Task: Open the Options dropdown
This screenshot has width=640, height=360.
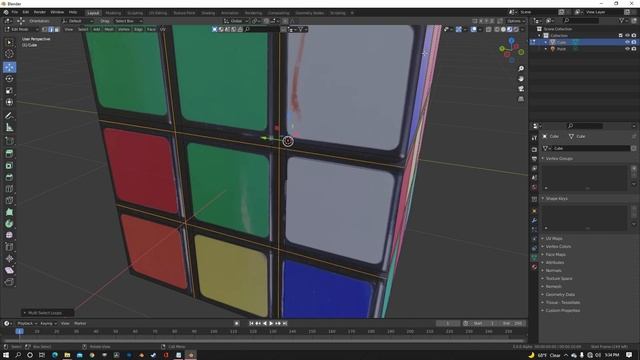Action: click(516, 21)
